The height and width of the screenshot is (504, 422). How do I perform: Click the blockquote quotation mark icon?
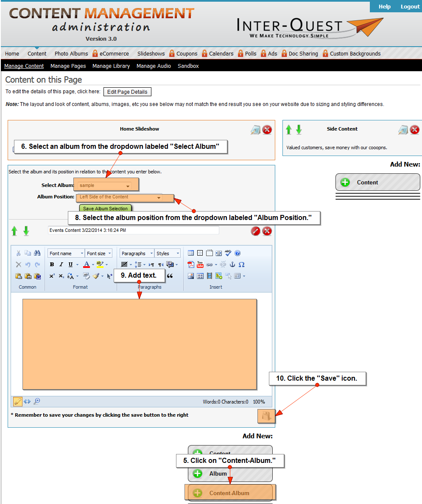click(170, 276)
